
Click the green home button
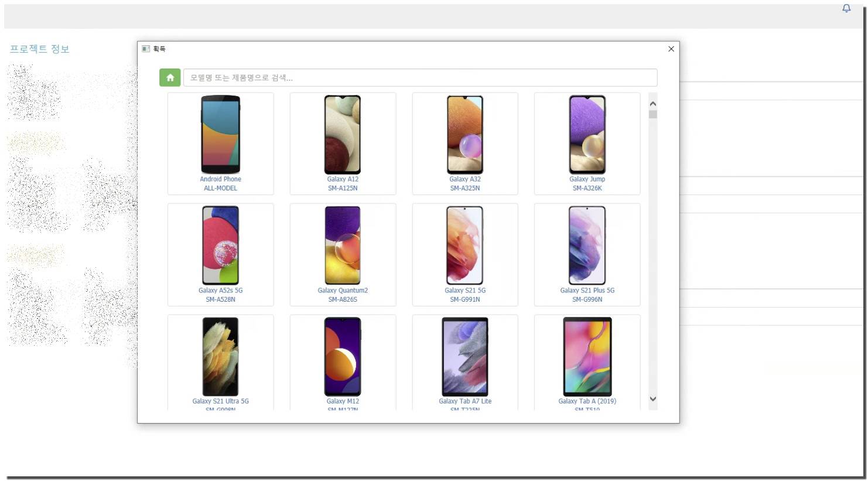[x=170, y=77]
